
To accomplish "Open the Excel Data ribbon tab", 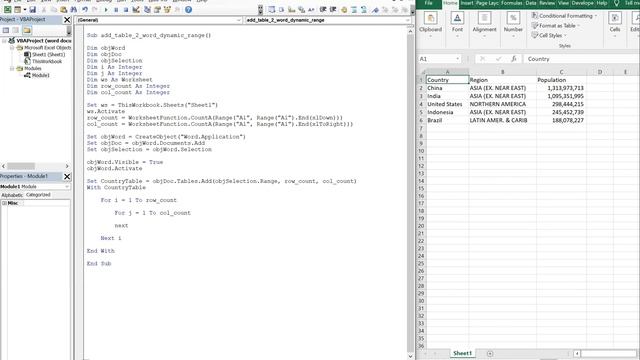I will click(531, 3).
